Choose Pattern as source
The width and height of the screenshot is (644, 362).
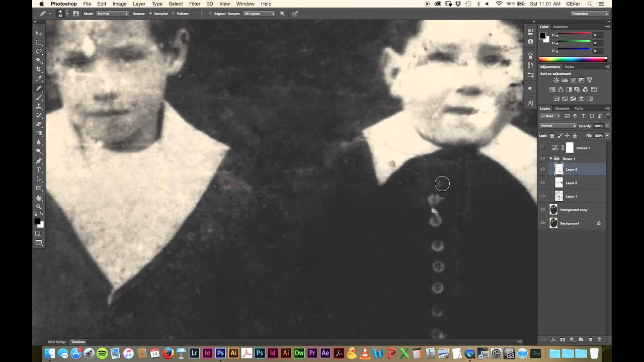click(x=174, y=14)
